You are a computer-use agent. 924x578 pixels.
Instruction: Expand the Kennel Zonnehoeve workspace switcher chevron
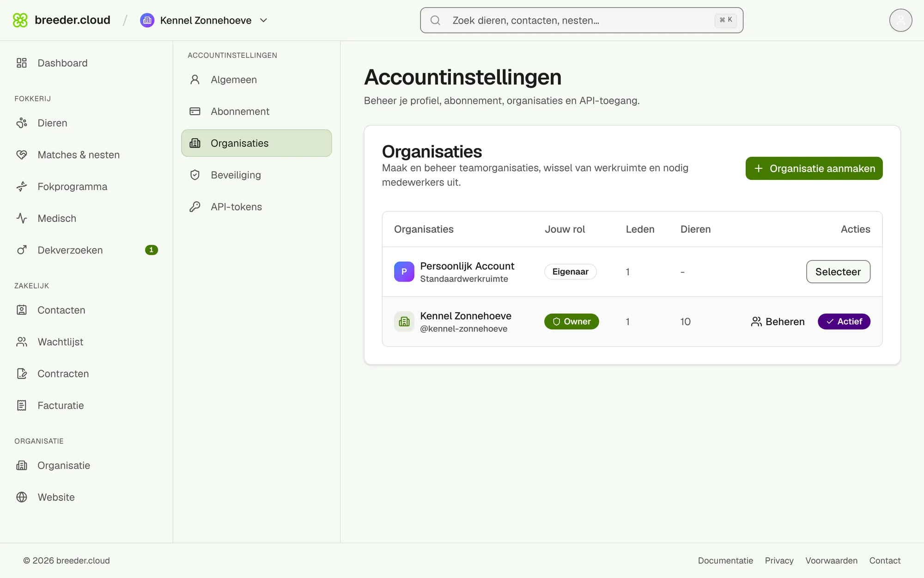(x=264, y=20)
